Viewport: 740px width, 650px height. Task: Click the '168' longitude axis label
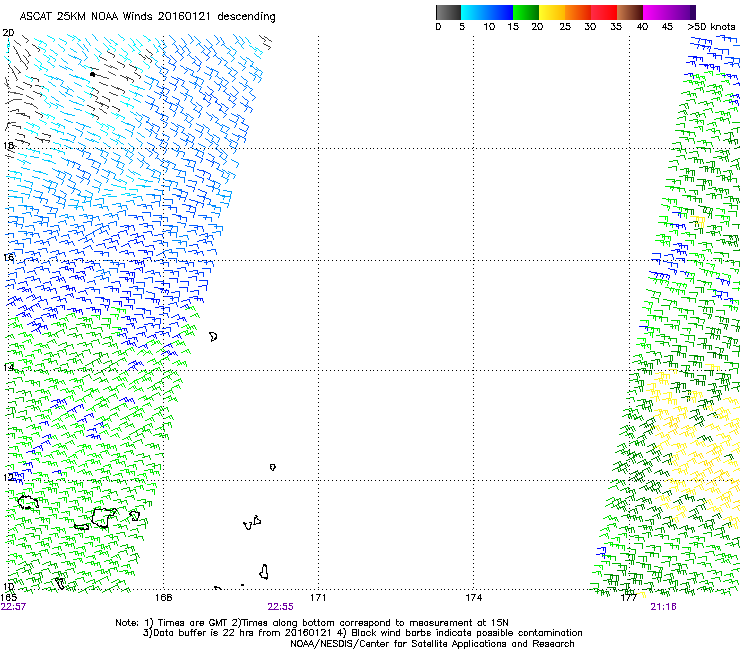coord(163,598)
